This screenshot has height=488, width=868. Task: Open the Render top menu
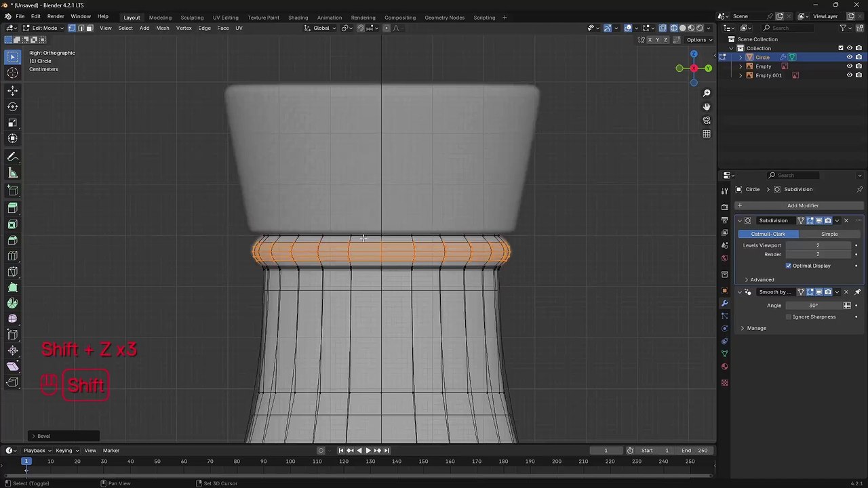pos(56,16)
